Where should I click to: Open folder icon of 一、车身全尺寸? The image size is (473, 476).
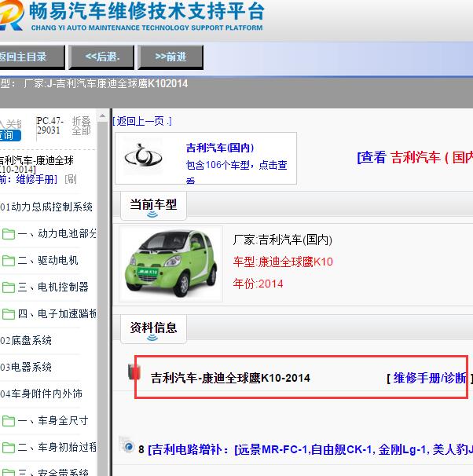coord(9,421)
